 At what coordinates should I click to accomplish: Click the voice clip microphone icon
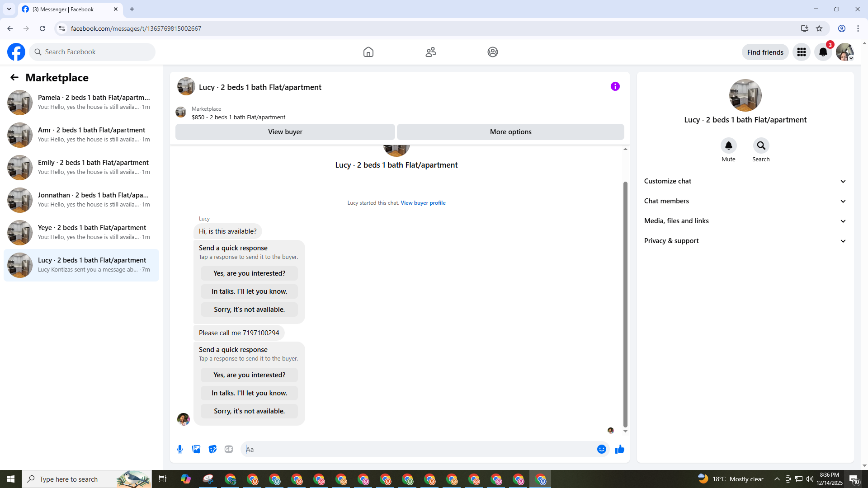(x=180, y=449)
